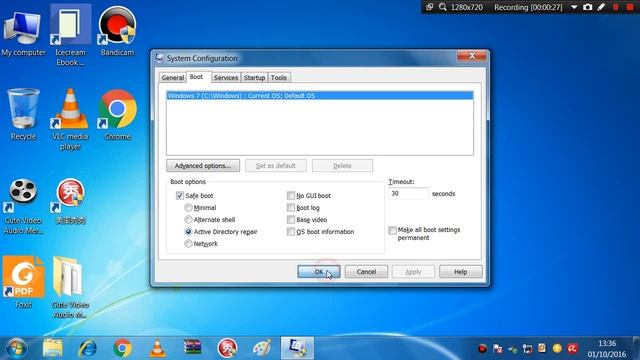Image resolution: width=640 pixels, height=360 pixels.
Task: Switch to the General tab
Action: pos(173,78)
